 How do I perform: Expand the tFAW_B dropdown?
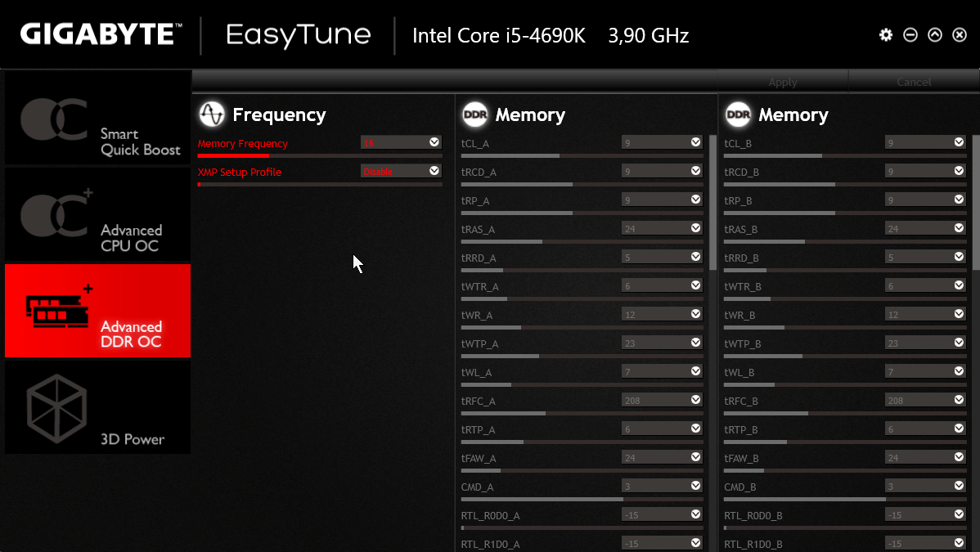click(x=925, y=458)
